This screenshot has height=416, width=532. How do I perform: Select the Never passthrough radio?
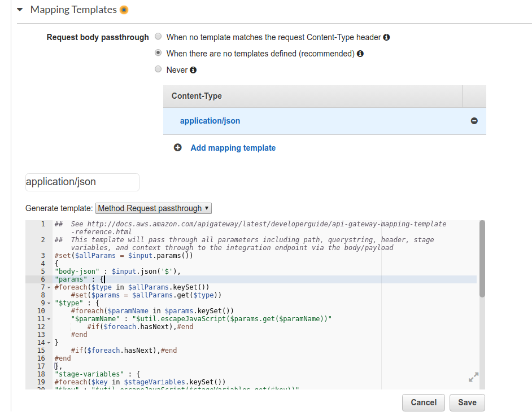[158, 69]
